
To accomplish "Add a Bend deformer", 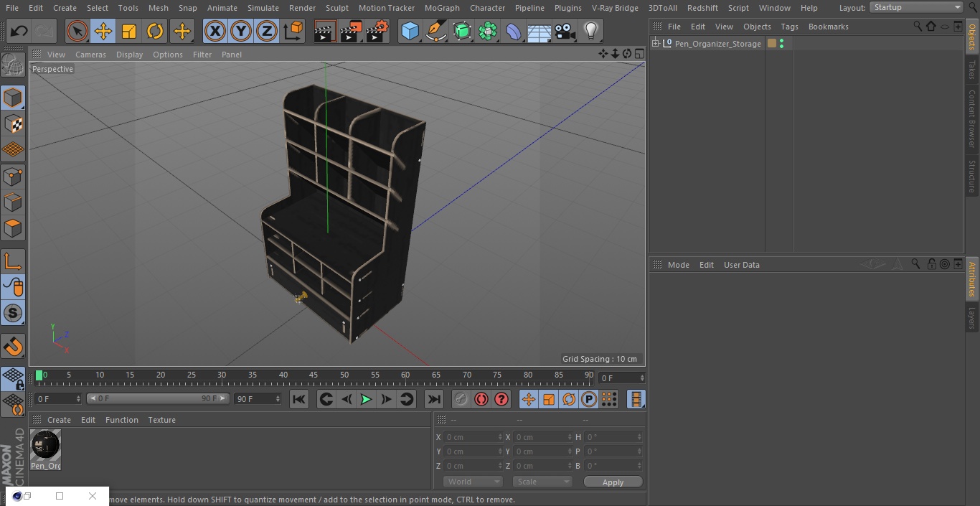I will (514, 32).
